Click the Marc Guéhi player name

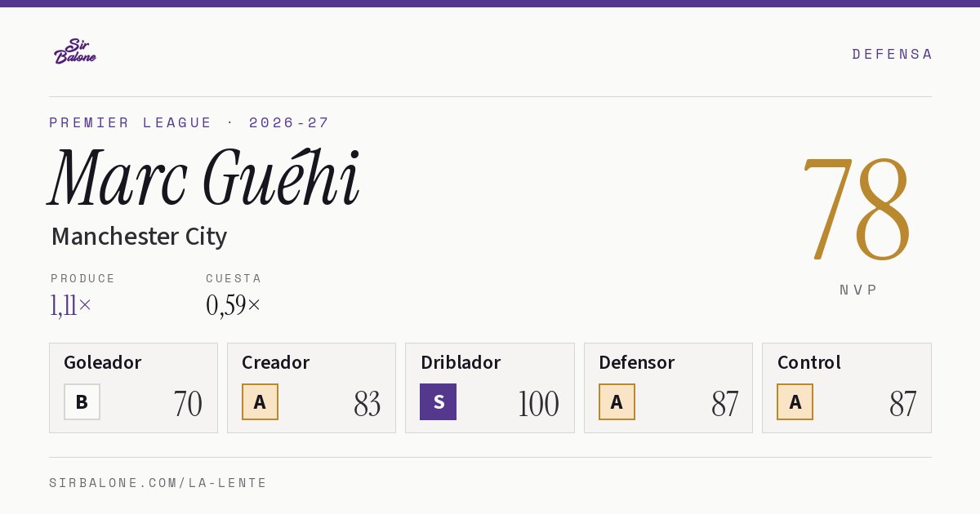204,177
